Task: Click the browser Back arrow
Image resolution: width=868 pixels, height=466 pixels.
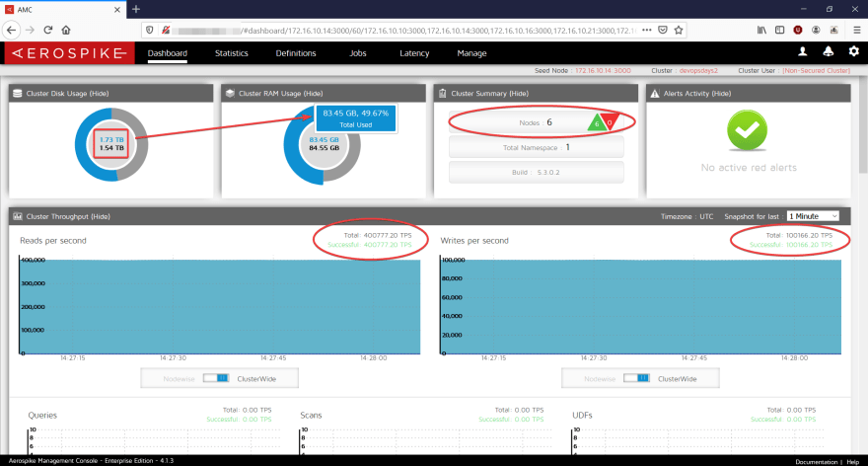Action: (x=12, y=30)
